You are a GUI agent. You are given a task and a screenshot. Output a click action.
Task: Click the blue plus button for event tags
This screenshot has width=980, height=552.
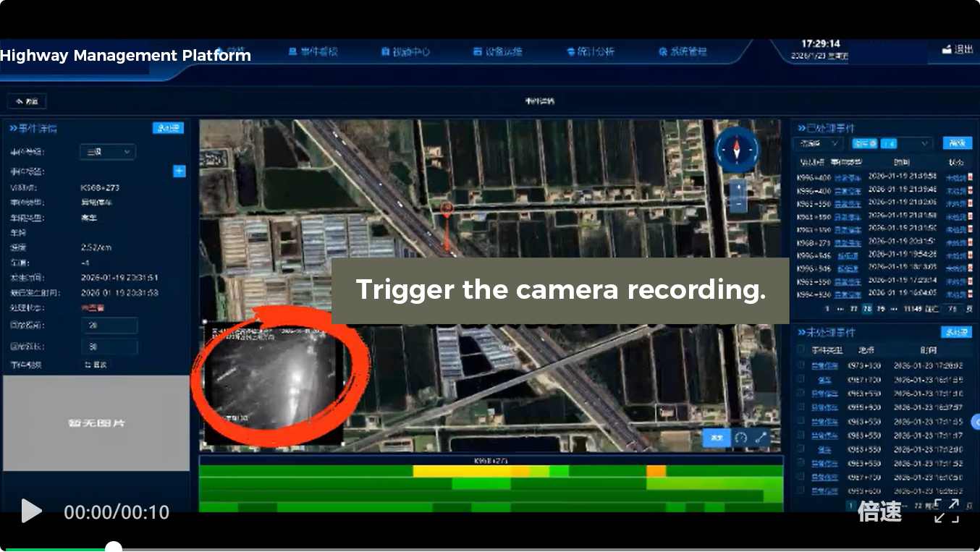pyautogui.click(x=179, y=171)
